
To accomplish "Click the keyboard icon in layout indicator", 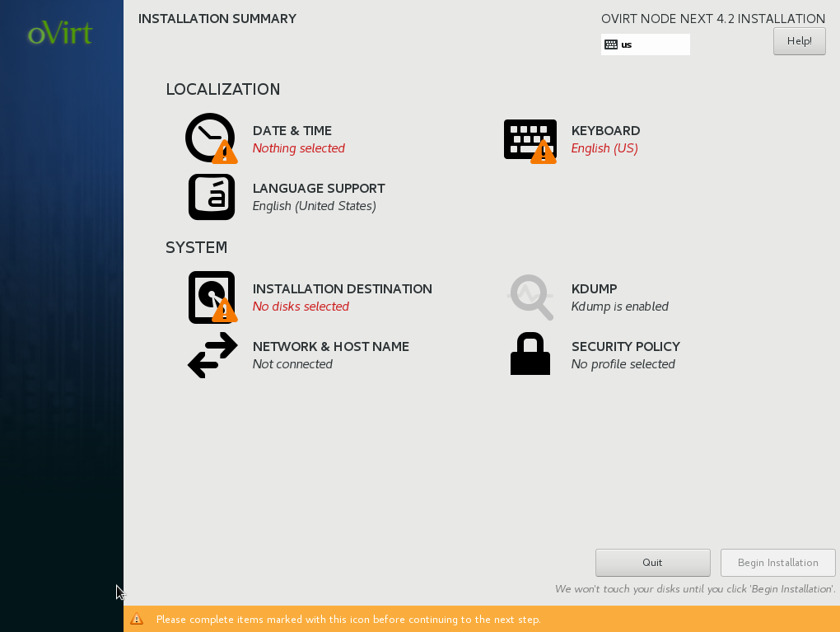I will pos(611,44).
